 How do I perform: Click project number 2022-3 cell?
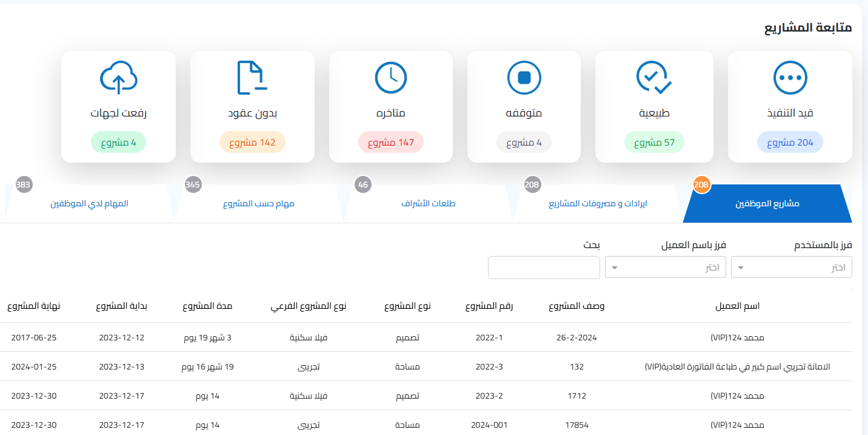[489, 366]
